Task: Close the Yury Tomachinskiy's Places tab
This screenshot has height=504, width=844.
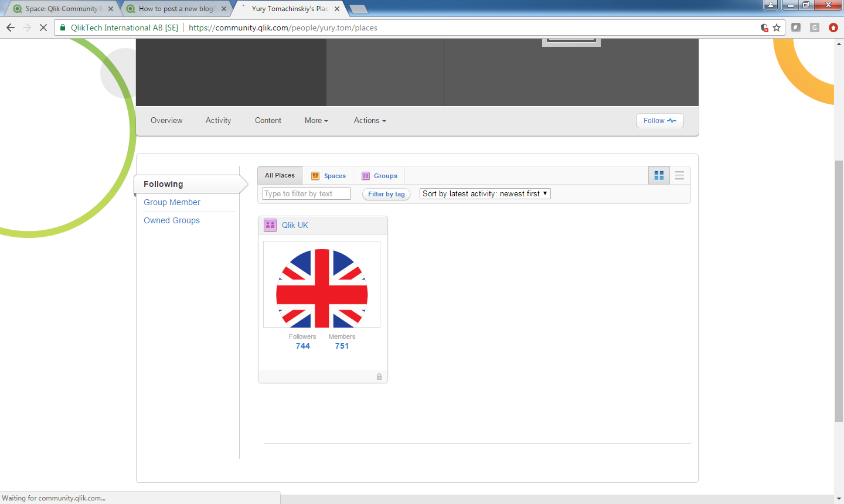Action: coord(337,9)
